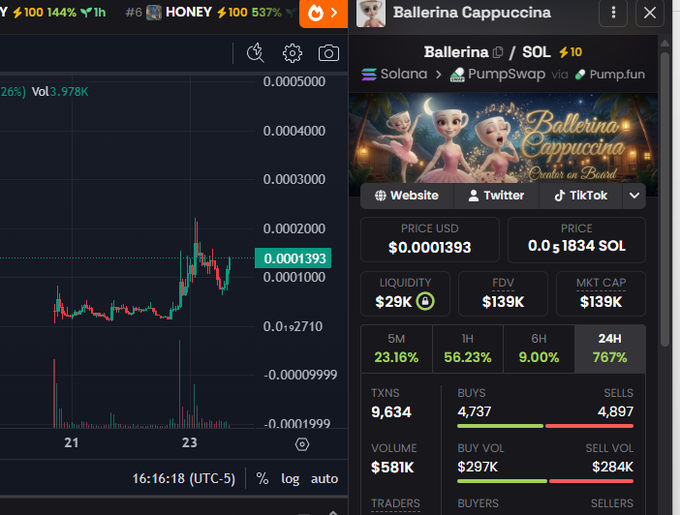The height and width of the screenshot is (515, 680).
Task: Click the LIQUIDITY $29K value
Action: (x=393, y=302)
